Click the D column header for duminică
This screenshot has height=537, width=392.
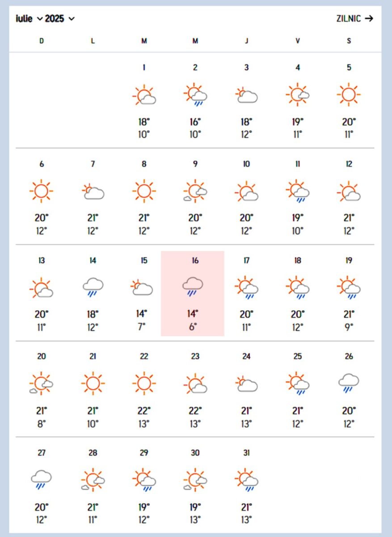point(42,41)
